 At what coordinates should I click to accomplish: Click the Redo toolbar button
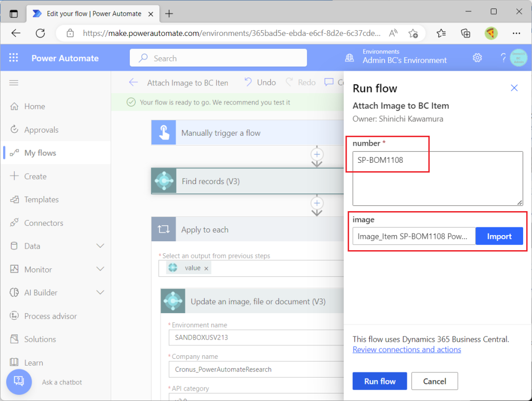[x=301, y=83]
